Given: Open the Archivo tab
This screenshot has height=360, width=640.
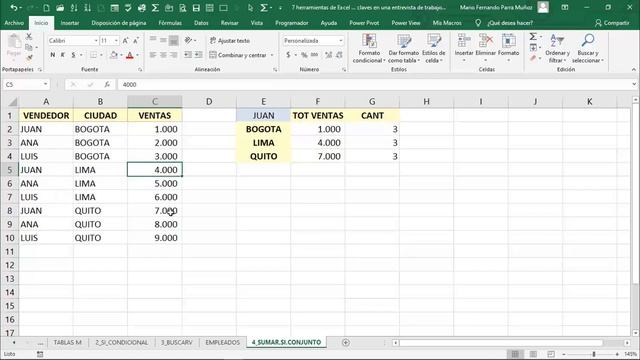Looking at the screenshot, I should pyautogui.click(x=14, y=23).
